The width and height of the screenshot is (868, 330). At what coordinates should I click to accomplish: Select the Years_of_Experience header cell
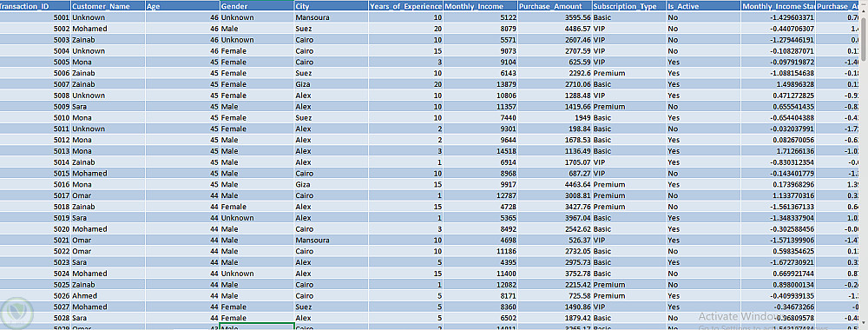click(405, 6)
